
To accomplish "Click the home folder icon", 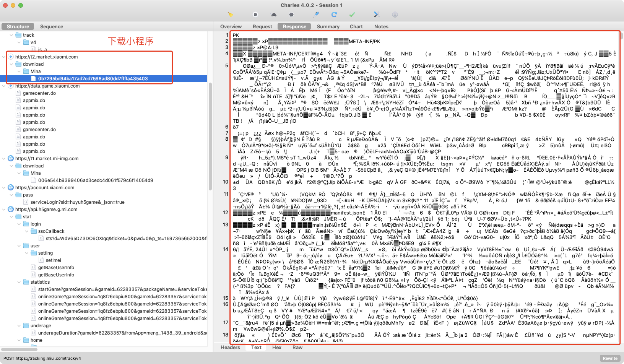I will pyautogui.click(x=26, y=340).
